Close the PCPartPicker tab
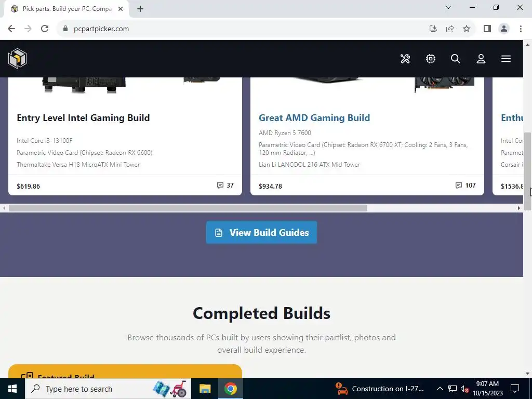Screen dimensions: 532x399 (121, 9)
